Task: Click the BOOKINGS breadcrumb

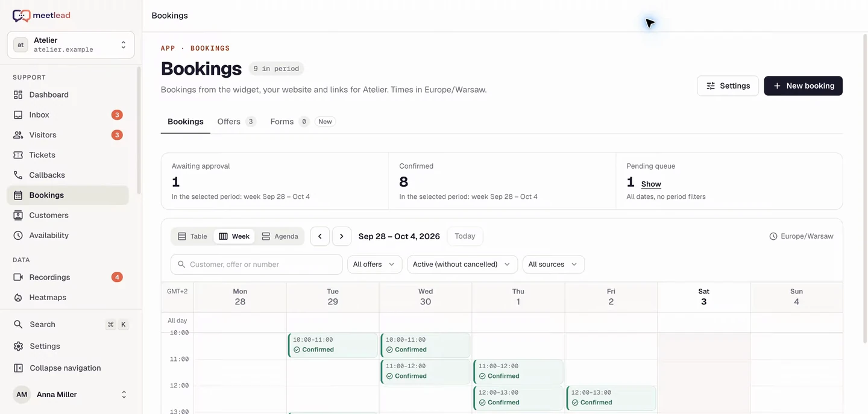Action: (210, 48)
